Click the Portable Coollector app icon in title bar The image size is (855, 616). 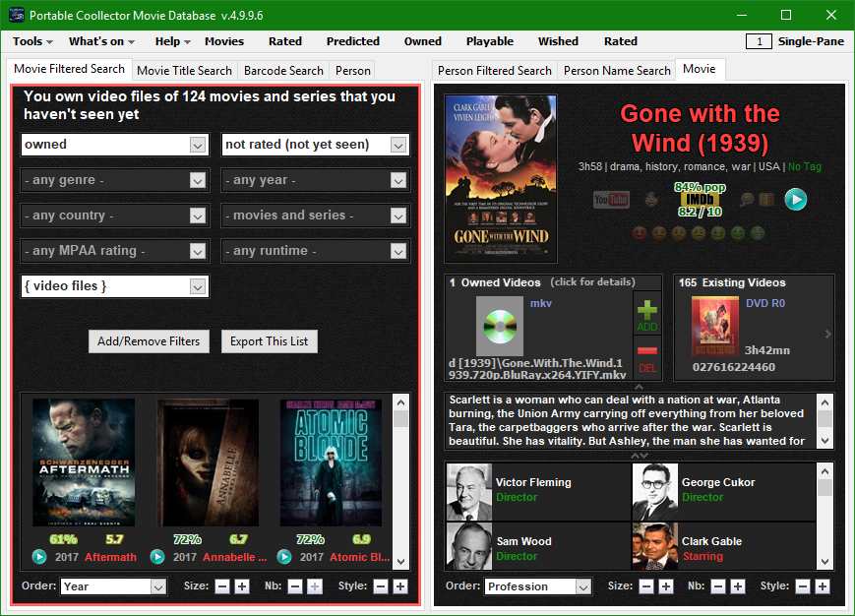[x=17, y=15]
